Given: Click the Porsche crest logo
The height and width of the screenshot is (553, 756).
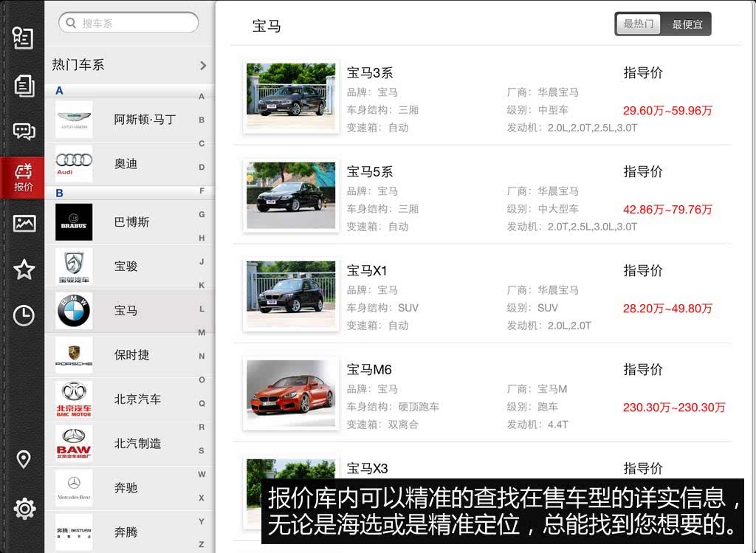Looking at the screenshot, I should (x=74, y=355).
